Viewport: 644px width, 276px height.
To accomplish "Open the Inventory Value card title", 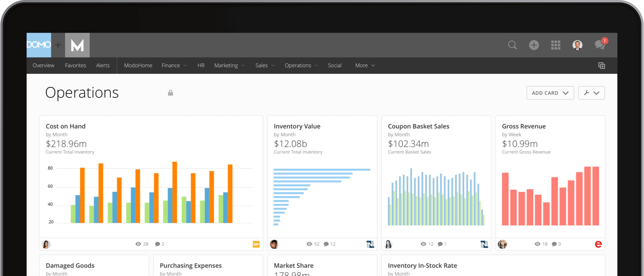I will pos(297,126).
